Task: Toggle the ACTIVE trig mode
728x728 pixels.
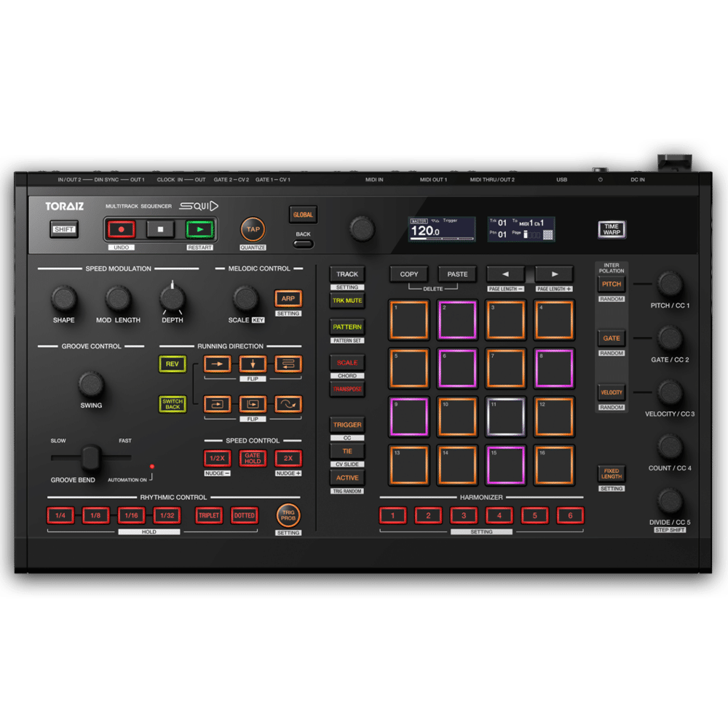Action: pos(347,478)
